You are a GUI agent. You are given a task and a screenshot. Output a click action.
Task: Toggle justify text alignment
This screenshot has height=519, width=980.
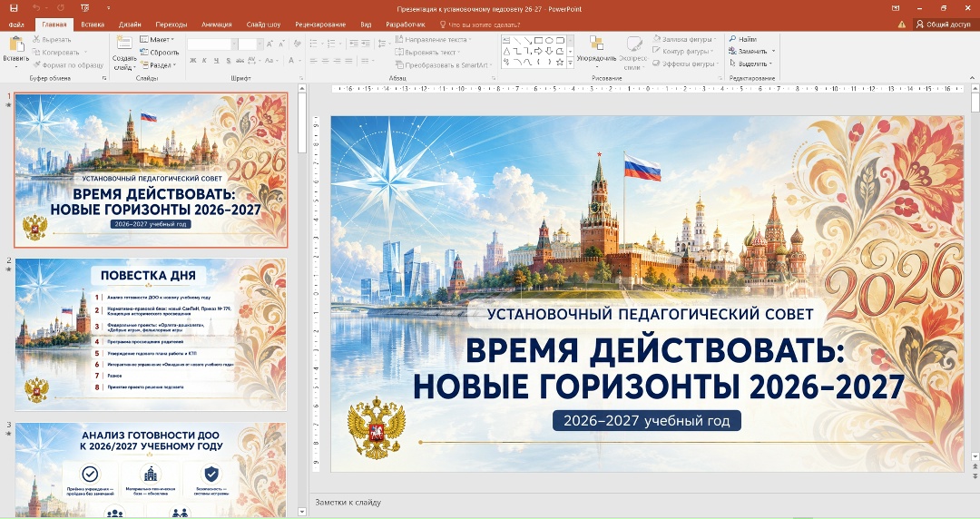[348, 61]
